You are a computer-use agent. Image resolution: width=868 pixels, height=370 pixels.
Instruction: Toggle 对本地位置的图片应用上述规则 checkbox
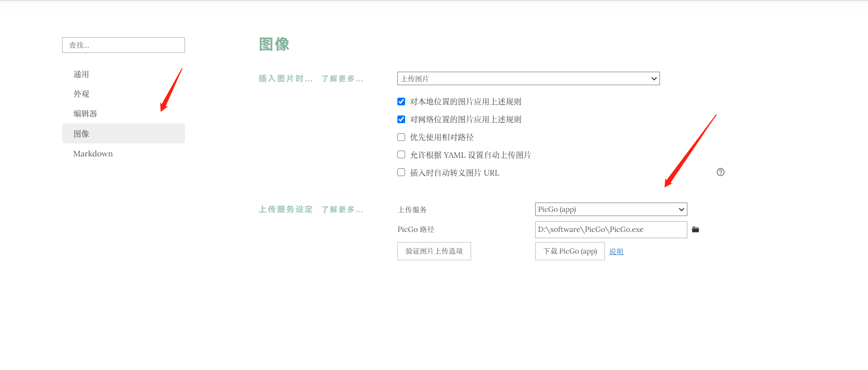click(x=401, y=102)
